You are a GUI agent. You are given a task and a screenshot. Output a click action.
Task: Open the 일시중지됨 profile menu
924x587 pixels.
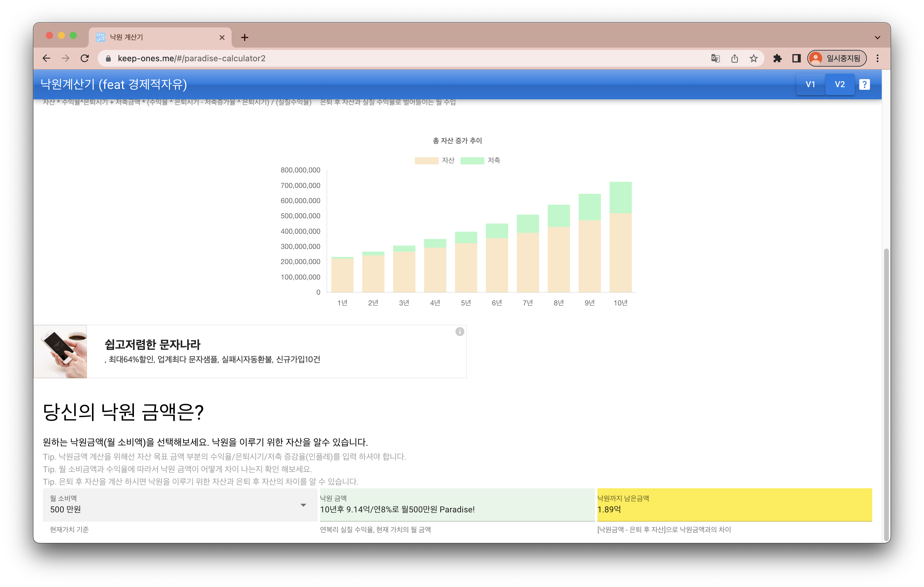tap(837, 58)
